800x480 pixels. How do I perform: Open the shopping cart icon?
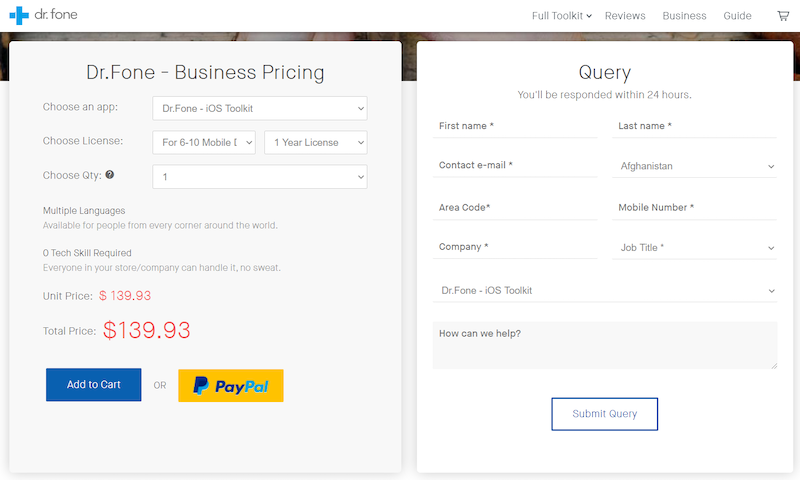(x=783, y=16)
